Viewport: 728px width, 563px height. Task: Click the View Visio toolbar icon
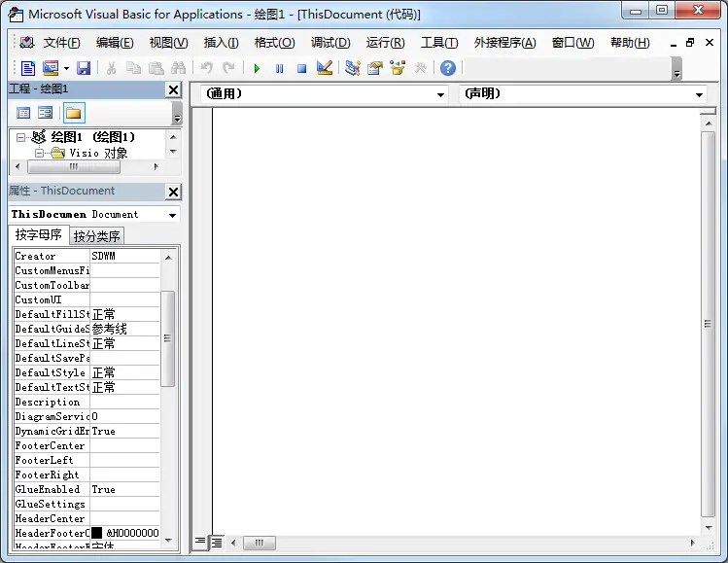28,68
